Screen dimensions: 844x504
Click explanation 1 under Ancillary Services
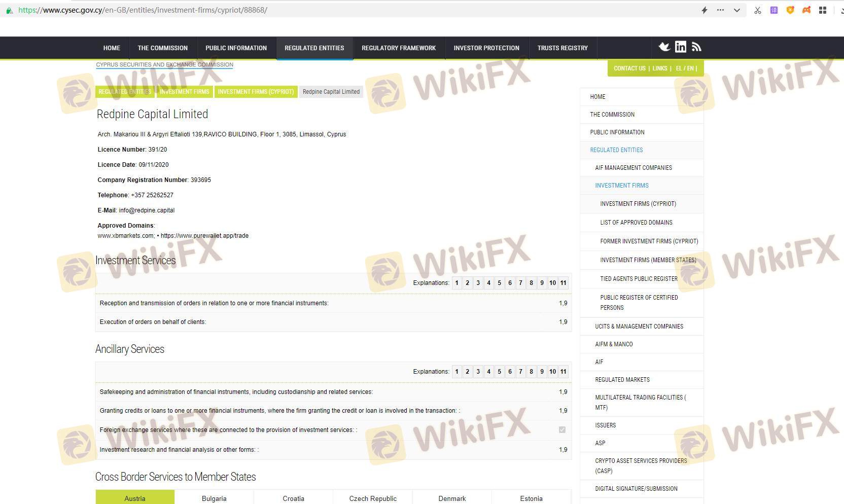(457, 372)
